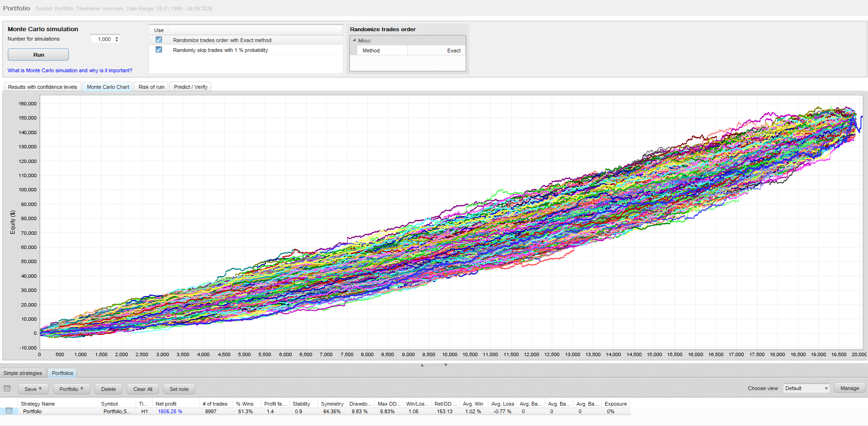
Task: Click the Delete button
Action: click(x=108, y=389)
